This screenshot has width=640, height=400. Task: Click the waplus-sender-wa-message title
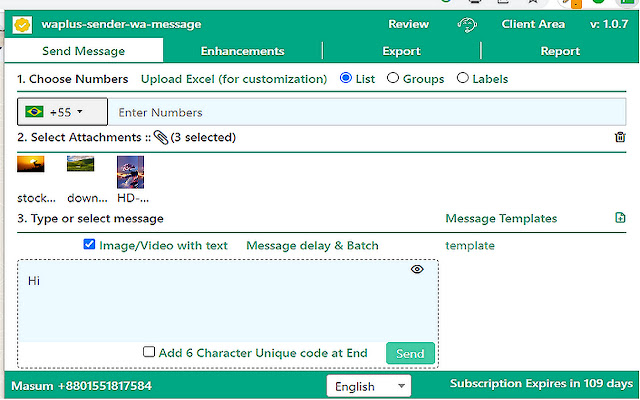point(121,24)
